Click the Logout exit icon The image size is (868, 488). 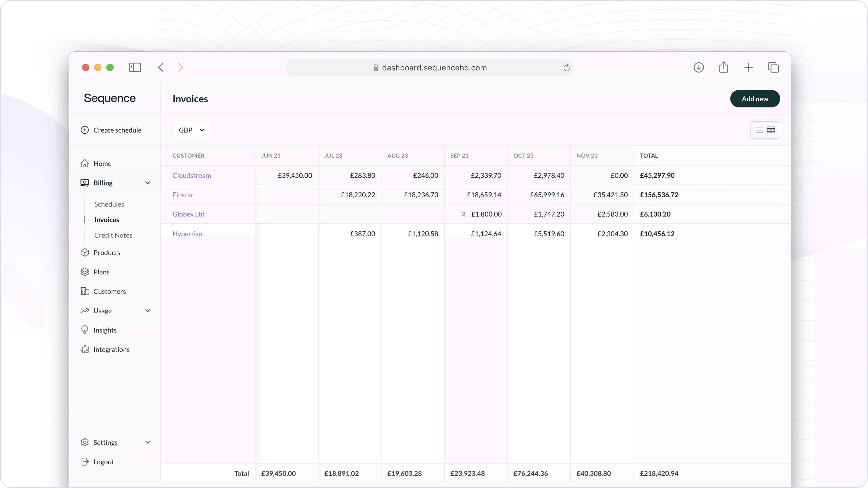tap(84, 462)
